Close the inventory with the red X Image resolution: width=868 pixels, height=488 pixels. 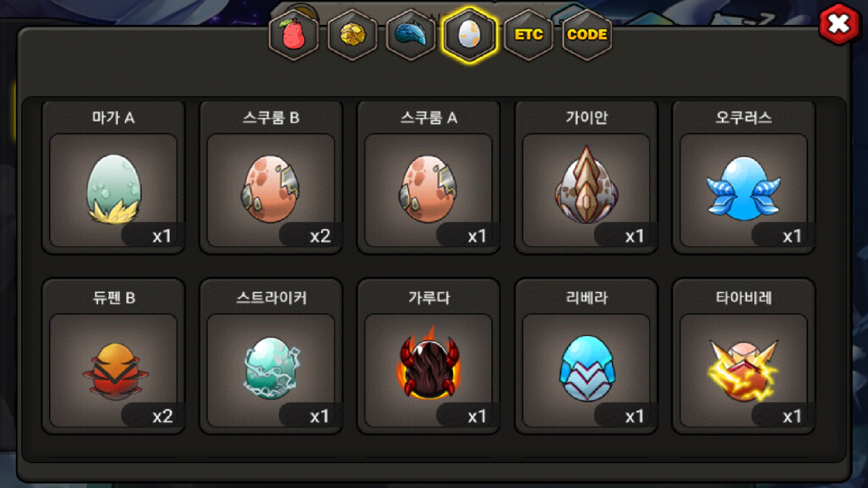(x=839, y=23)
